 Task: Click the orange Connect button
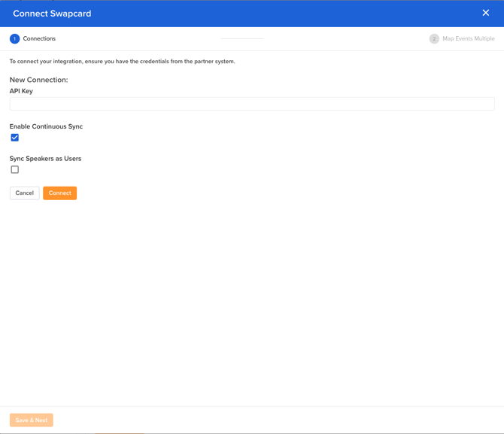(59, 193)
